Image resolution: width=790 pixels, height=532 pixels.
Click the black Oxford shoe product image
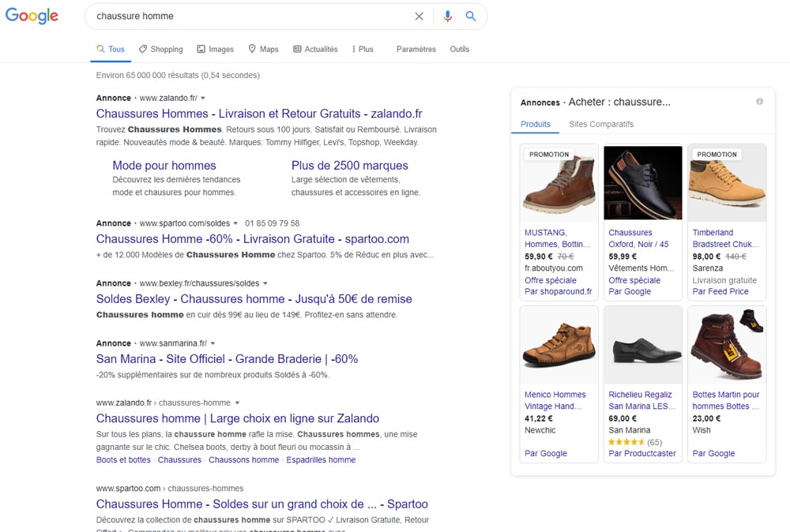pos(643,183)
